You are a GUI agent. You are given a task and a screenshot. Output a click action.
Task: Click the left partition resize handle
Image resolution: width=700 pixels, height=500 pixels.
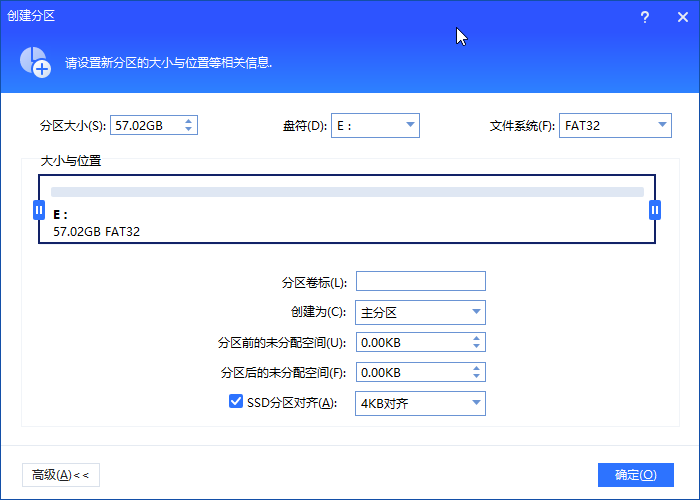39,210
